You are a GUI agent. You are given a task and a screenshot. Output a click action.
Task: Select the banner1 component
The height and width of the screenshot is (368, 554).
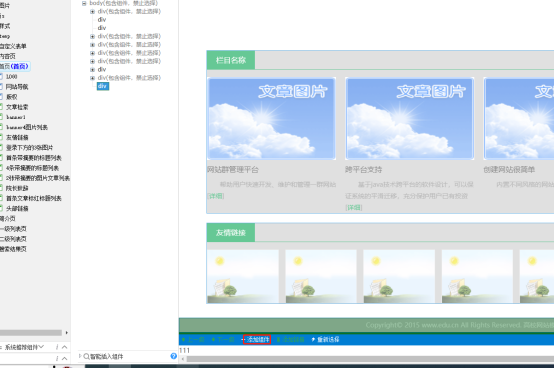[16, 117]
